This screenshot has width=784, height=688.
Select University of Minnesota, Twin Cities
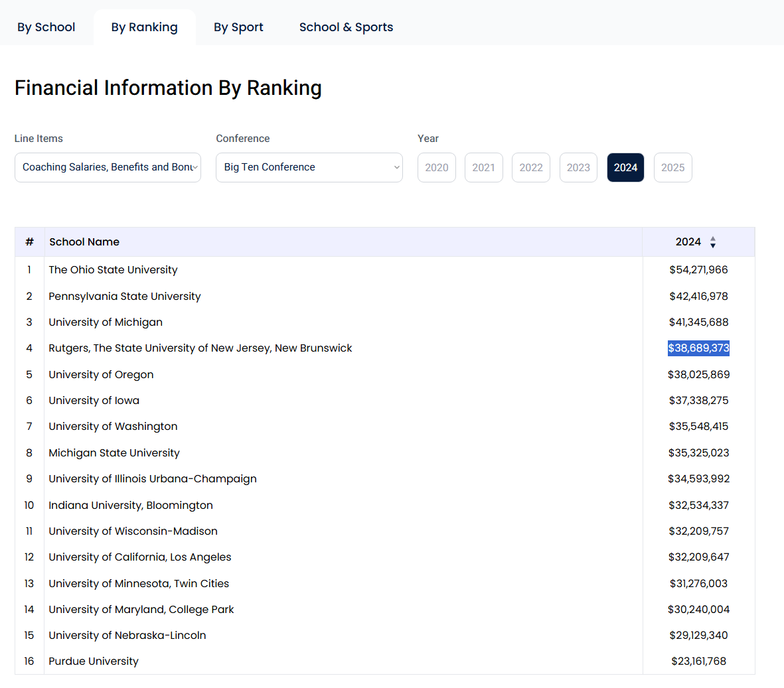click(139, 584)
